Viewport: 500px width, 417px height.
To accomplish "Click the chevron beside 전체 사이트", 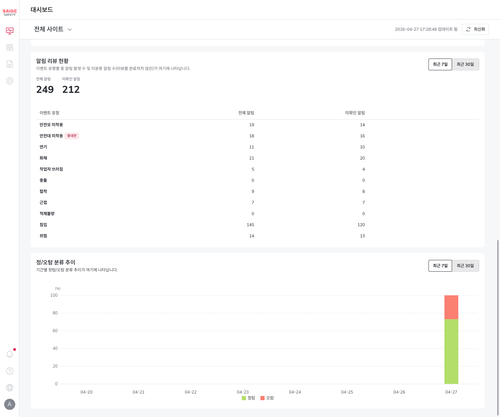I will [70, 30].
